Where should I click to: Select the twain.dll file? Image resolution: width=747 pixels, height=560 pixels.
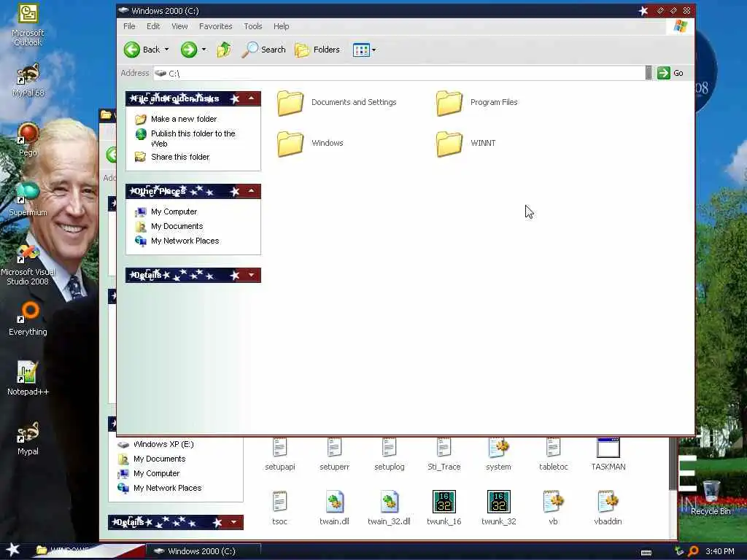coord(334,507)
